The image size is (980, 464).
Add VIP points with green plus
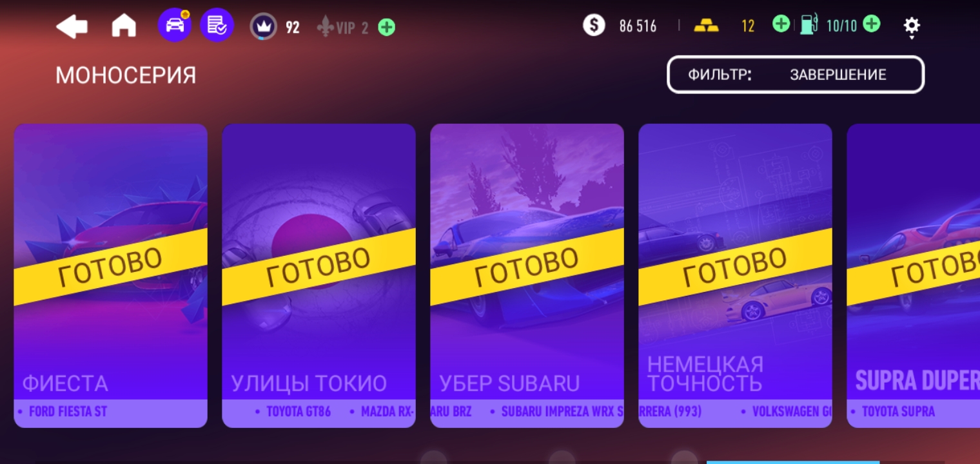point(386,27)
